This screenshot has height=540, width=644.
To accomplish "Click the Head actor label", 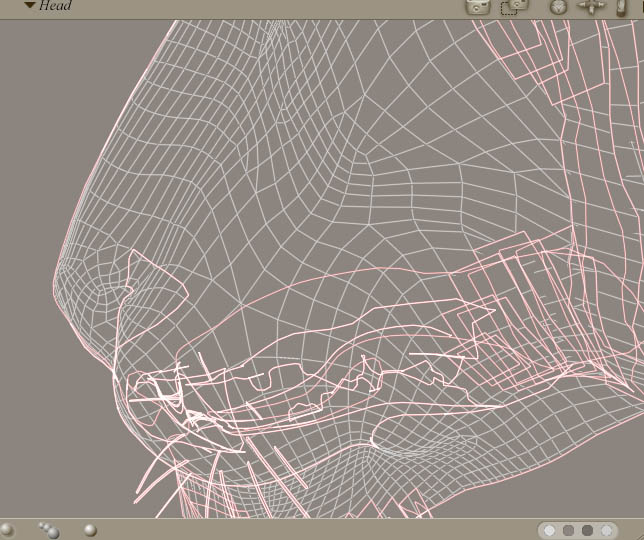I will click(x=55, y=5).
